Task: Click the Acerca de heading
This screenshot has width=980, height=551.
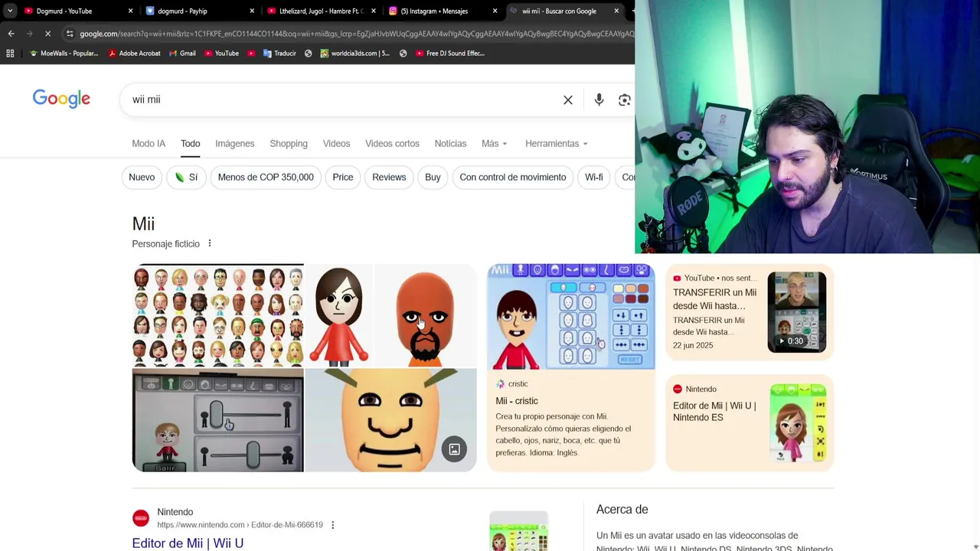Action: 622,510
